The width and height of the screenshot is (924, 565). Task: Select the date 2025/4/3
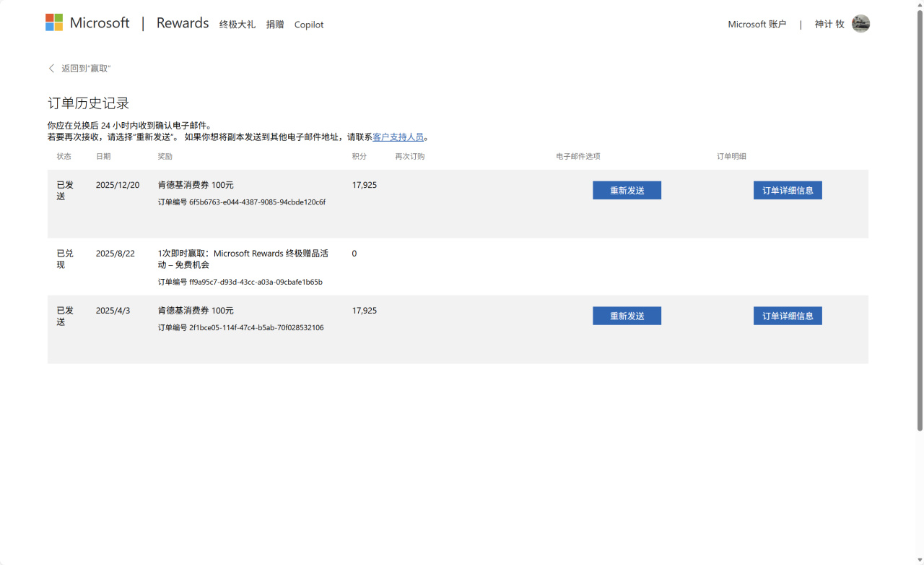click(113, 311)
